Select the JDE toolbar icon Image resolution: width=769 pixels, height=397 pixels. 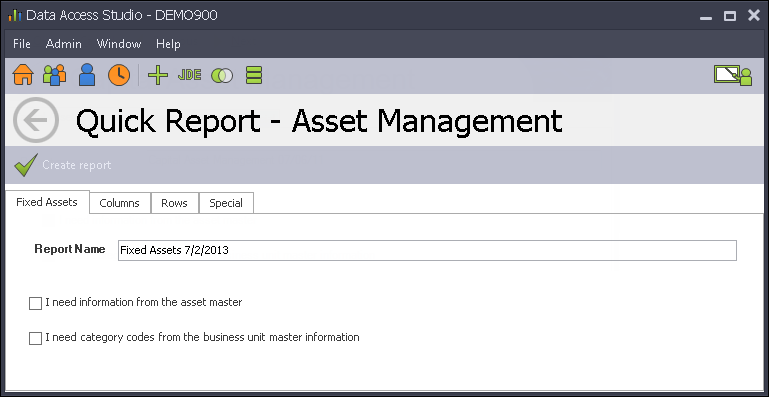point(190,75)
